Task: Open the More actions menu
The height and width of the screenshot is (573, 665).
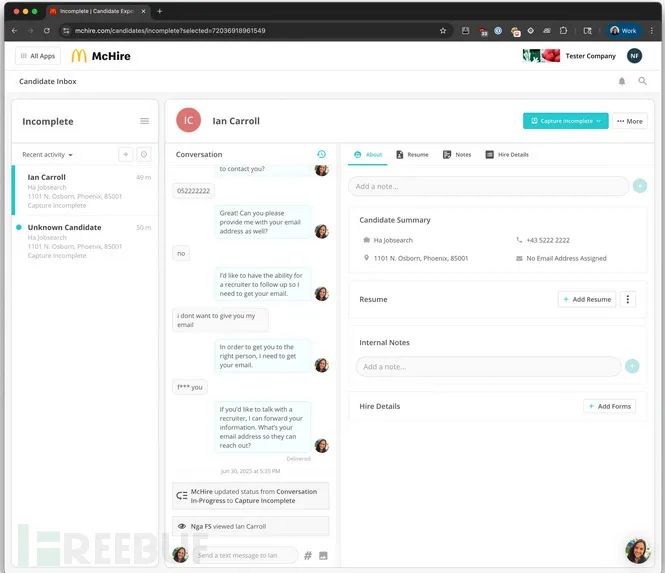Action: [630, 121]
